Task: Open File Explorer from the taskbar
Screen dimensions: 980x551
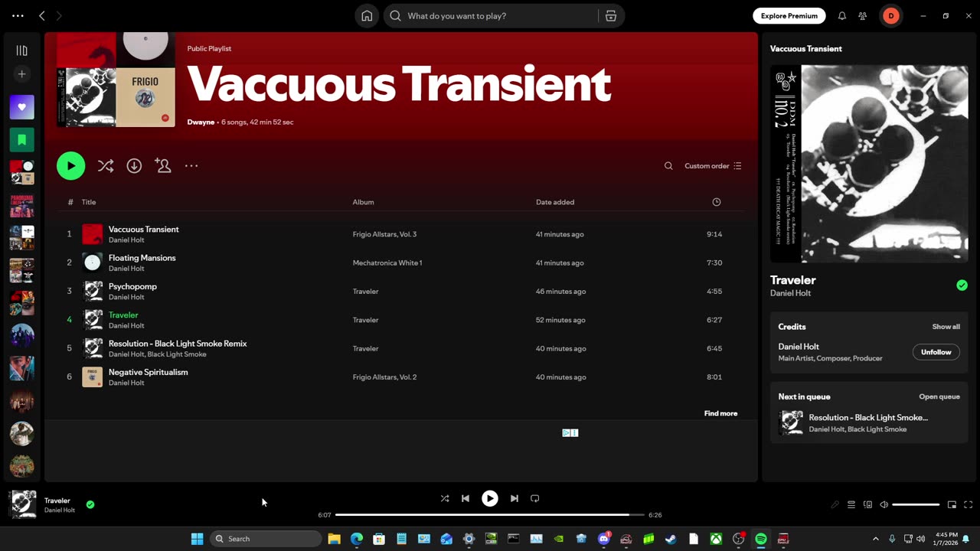Action: 335,539
